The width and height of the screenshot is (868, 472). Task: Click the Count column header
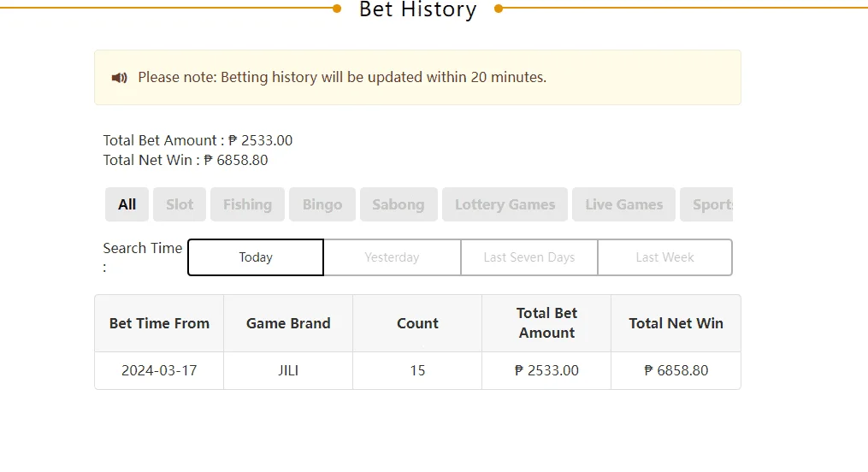click(417, 323)
